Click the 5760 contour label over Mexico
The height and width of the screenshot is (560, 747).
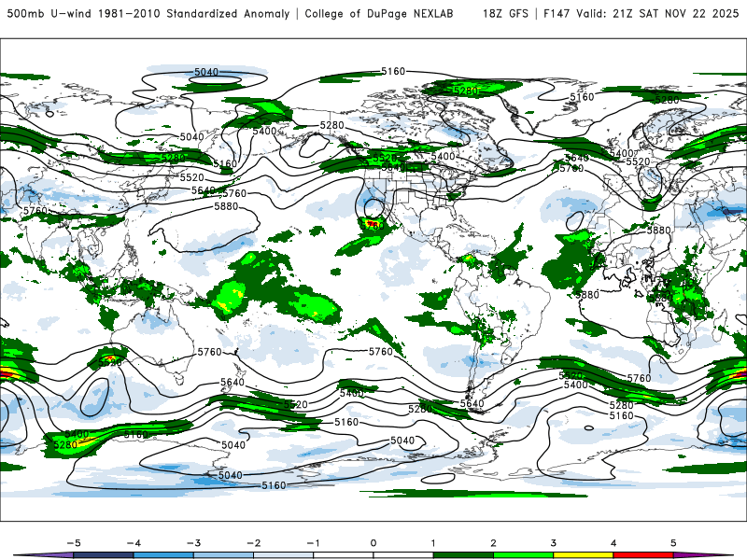pos(372,226)
